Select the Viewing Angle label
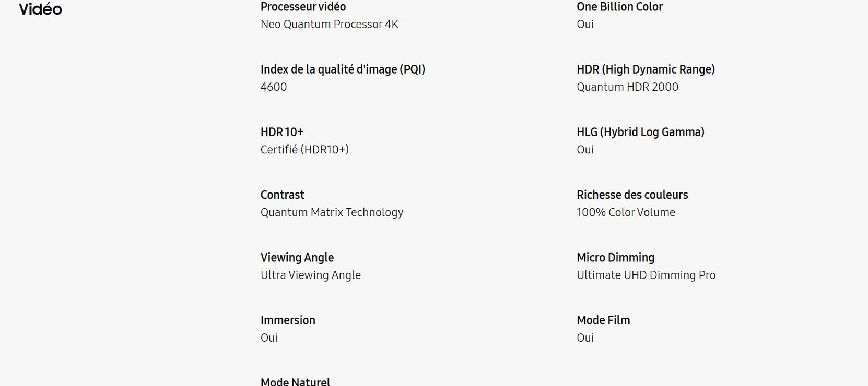 pyautogui.click(x=297, y=258)
